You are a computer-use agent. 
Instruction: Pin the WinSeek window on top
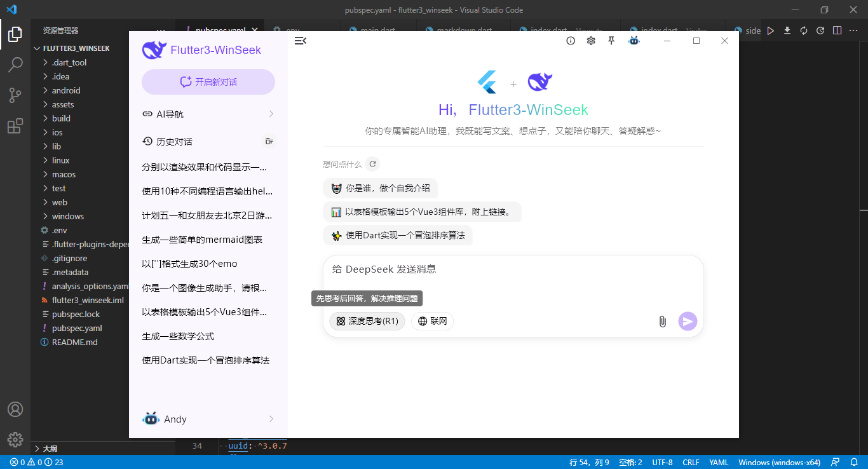[611, 41]
